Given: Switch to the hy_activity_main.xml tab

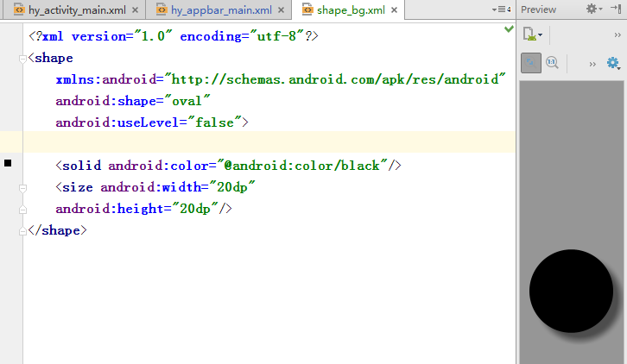Looking at the screenshot, I should (77, 10).
